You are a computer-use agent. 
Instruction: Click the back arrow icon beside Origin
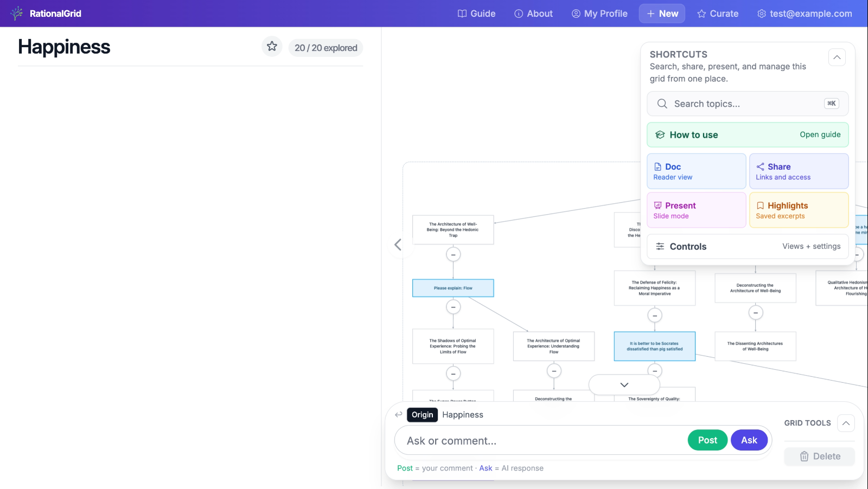(x=399, y=415)
